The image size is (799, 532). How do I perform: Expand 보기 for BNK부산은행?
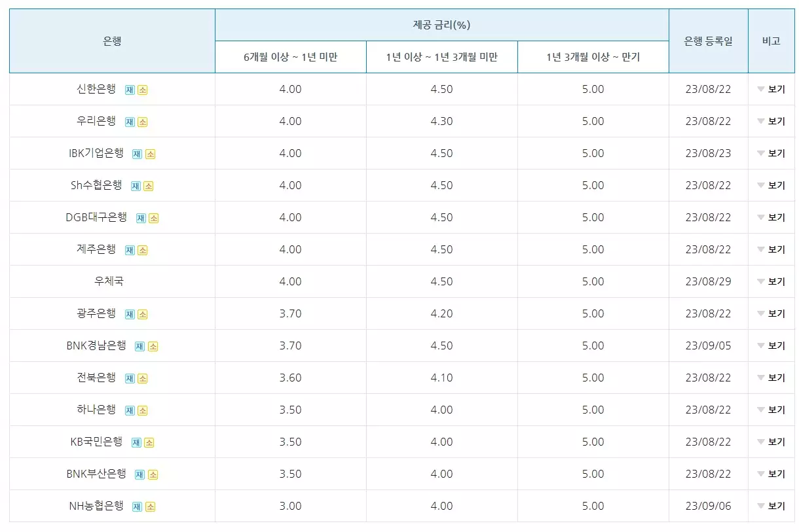771,474
